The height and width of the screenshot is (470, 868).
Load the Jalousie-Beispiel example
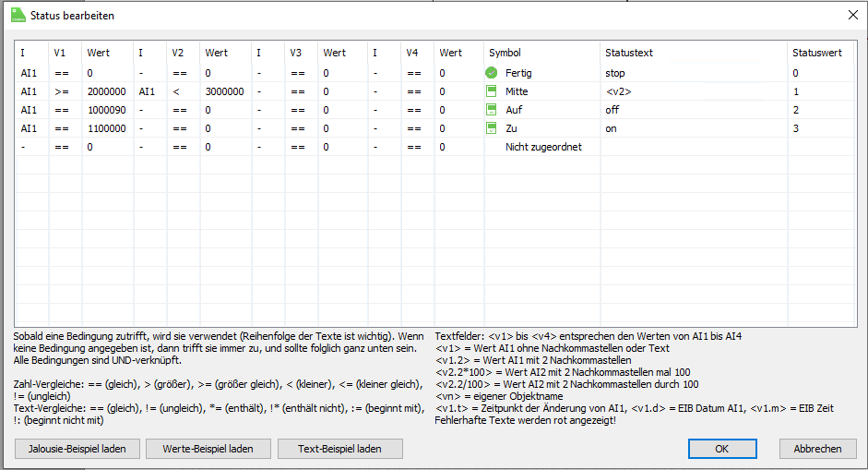click(77, 449)
